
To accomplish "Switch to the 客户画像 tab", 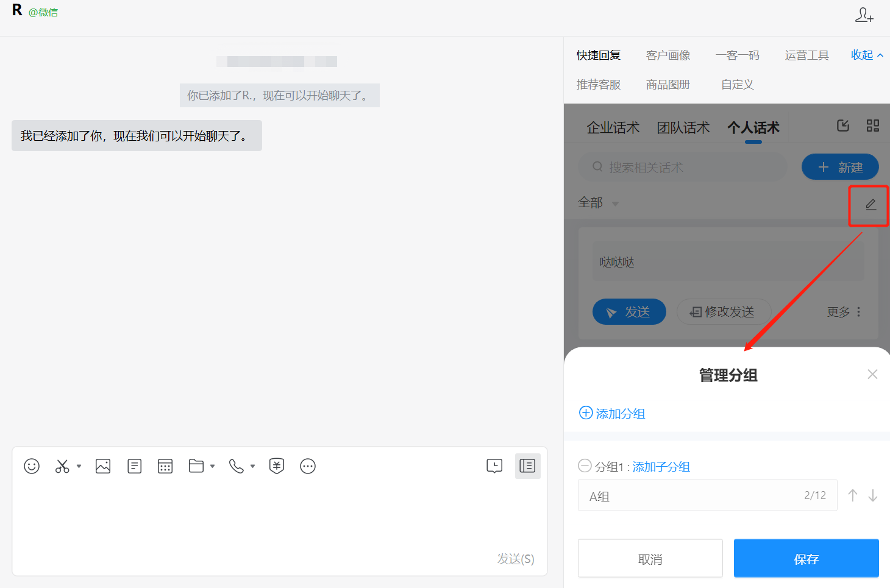I will (x=667, y=55).
